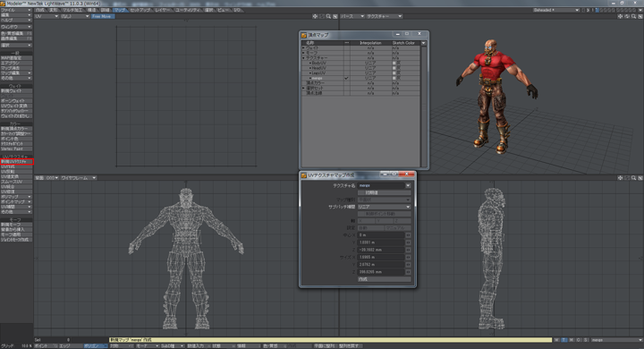Open the ファイル menu dropdown
The image size is (644, 349).
click(x=16, y=10)
